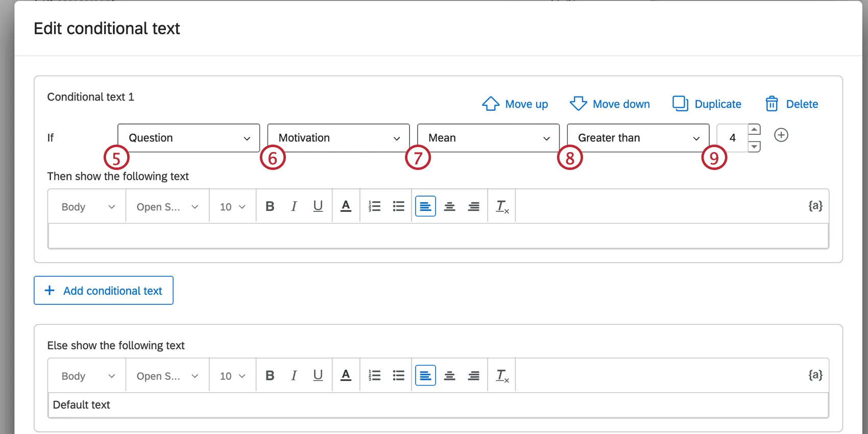Toggle left alignment in Else text editor
This screenshot has height=434, width=868.
click(x=425, y=376)
